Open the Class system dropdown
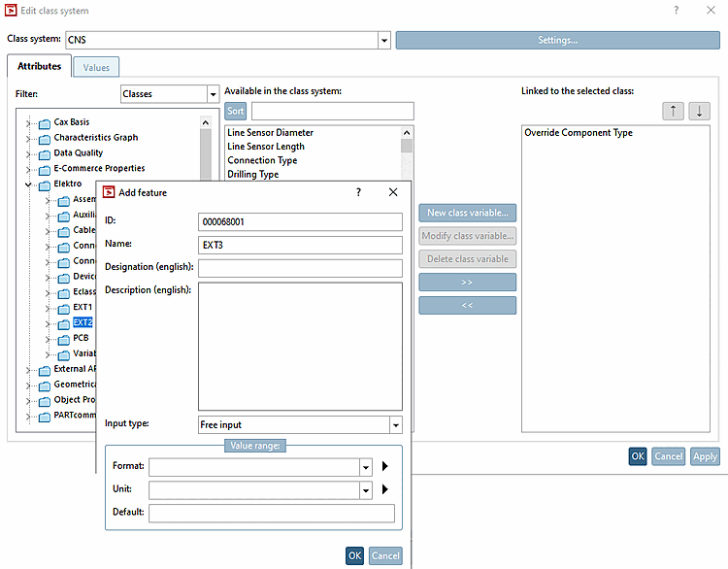Screen dimensions: 728x569 tap(384, 41)
